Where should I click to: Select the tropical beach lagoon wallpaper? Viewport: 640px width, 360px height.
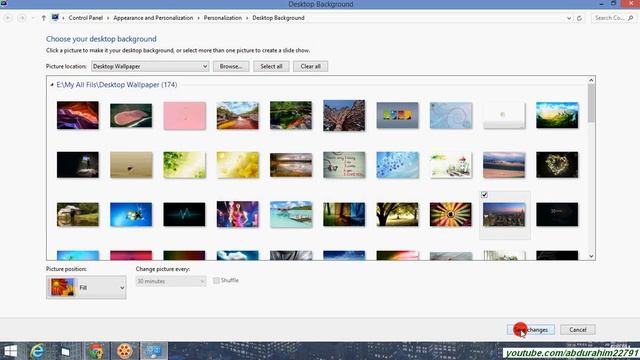(x=291, y=214)
